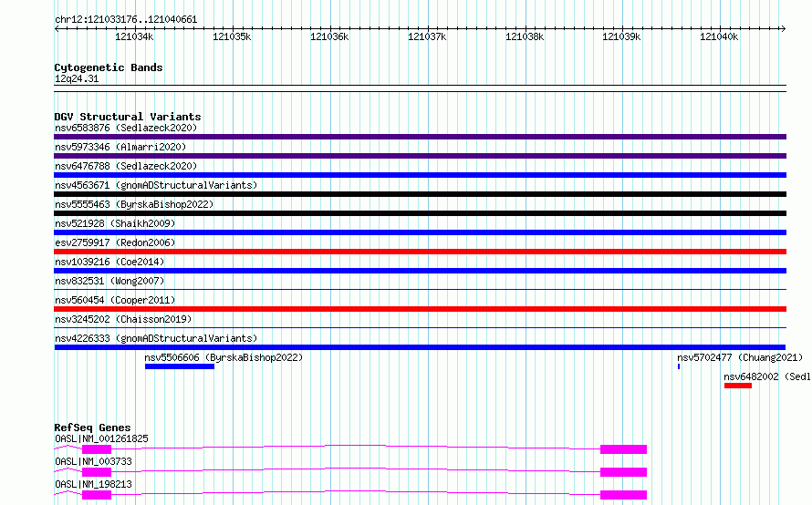812x505 pixels.
Task: Open variant nsv832531 (Wong2007) label
Action: (109, 281)
